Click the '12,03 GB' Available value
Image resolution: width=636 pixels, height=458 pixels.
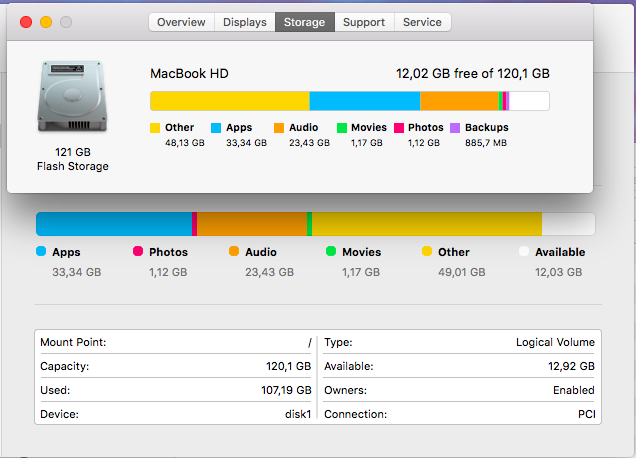tap(559, 272)
